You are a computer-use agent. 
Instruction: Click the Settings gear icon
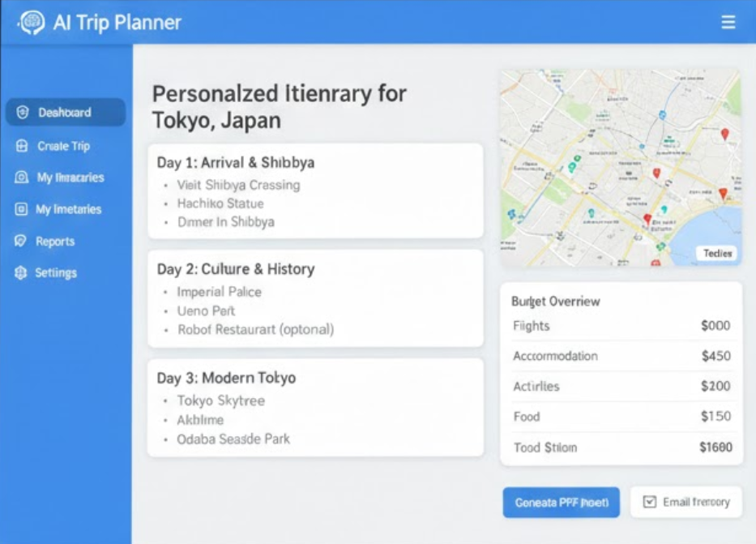pos(21,273)
